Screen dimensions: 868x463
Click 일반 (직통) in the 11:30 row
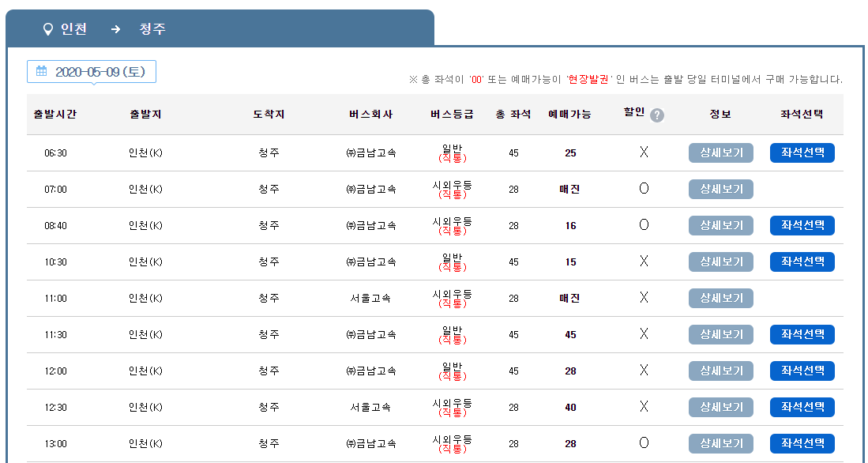[453, 334]
